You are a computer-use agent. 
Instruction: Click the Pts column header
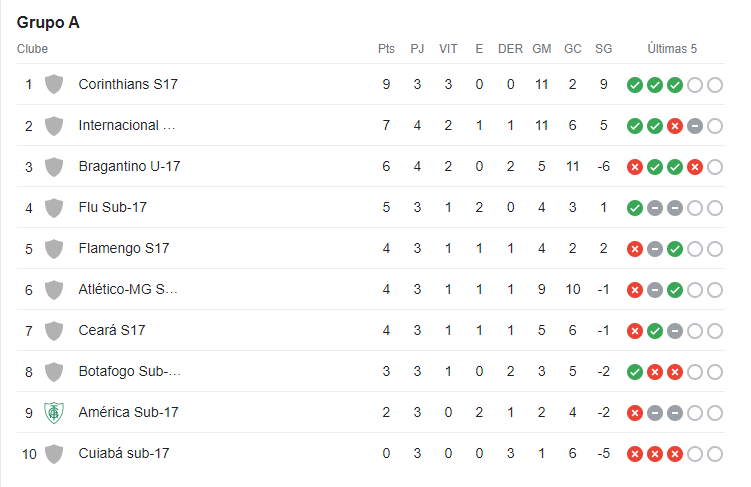point(386,49)
